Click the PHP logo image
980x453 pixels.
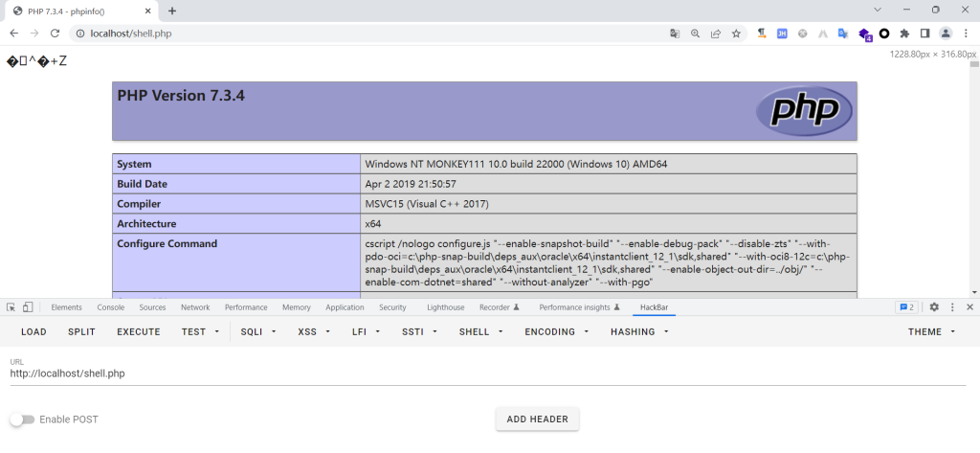(803, 111)
